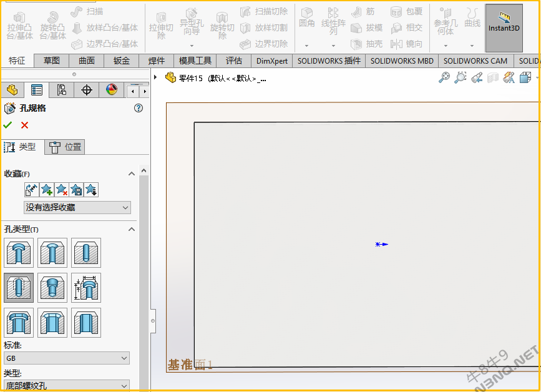Select the simple Hole type
Screen dimensions: 541x392
click(x=86, y=253)
